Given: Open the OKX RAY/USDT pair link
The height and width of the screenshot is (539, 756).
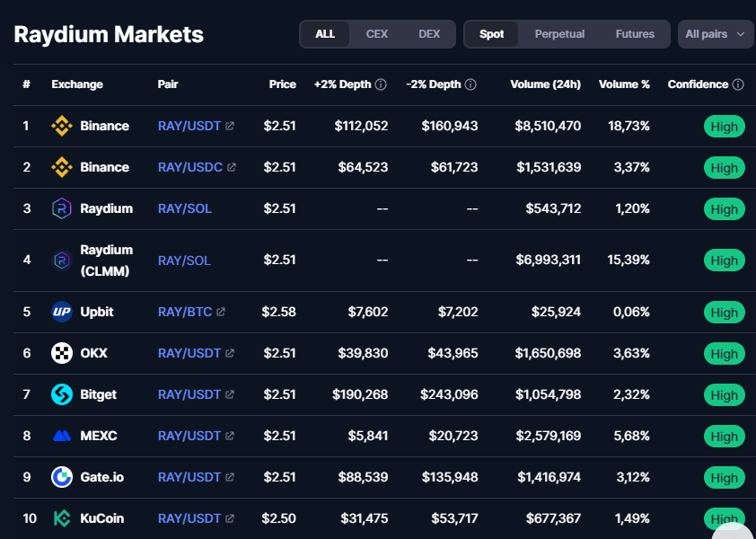Looking at the screenshot, I should pos(189,353).
